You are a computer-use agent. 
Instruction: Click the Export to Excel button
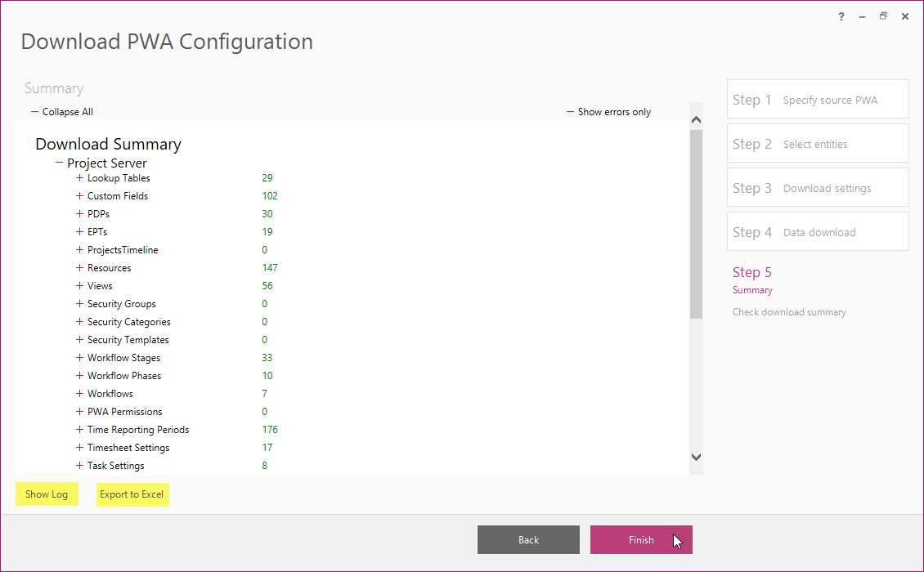click(x=132, y=494)
